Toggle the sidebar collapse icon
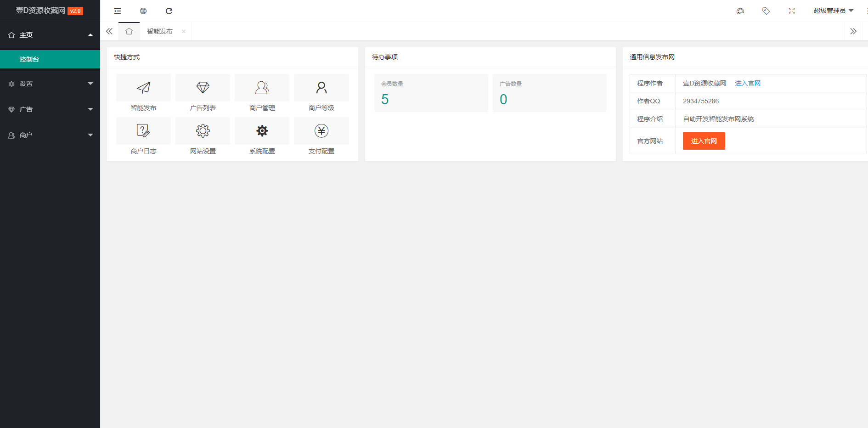868x428 pixels. (x=118, y=11)
